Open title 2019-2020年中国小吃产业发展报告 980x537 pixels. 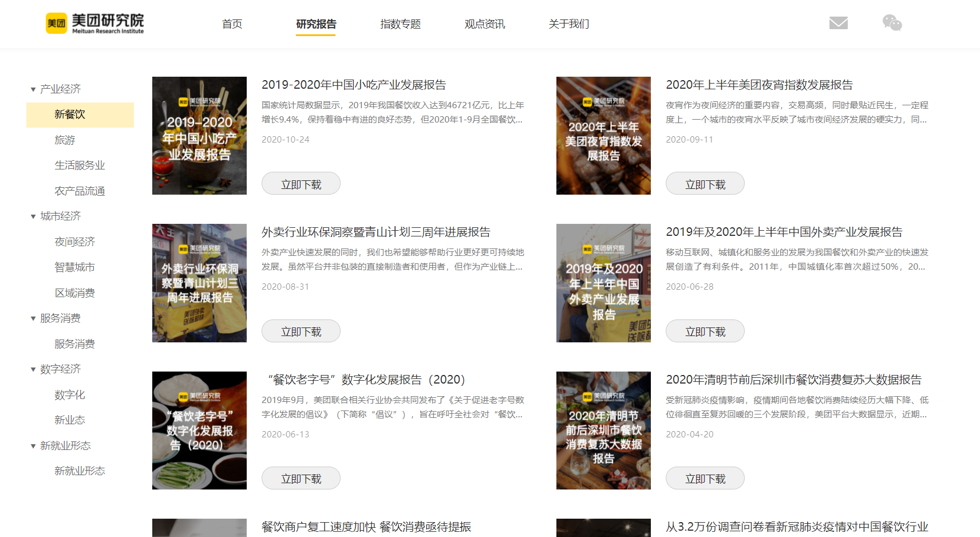(x=354, y=85)
